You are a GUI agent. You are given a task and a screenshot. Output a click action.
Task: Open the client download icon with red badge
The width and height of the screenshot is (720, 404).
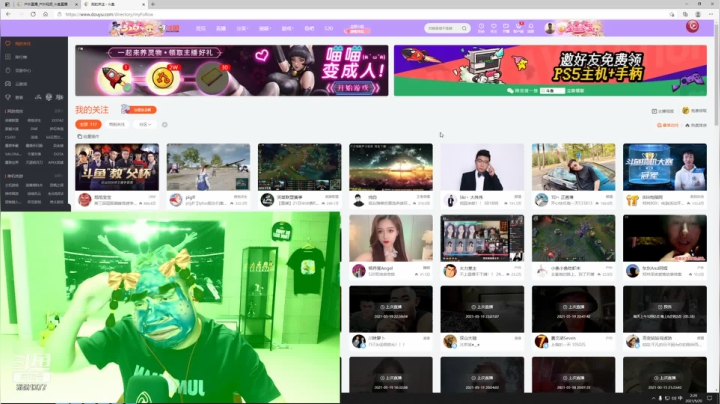coord(518,28)
